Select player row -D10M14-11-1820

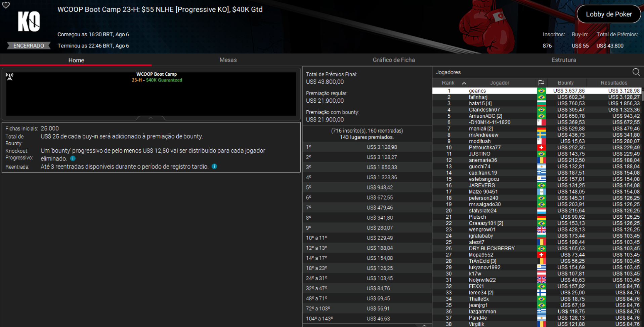point(537,122)
